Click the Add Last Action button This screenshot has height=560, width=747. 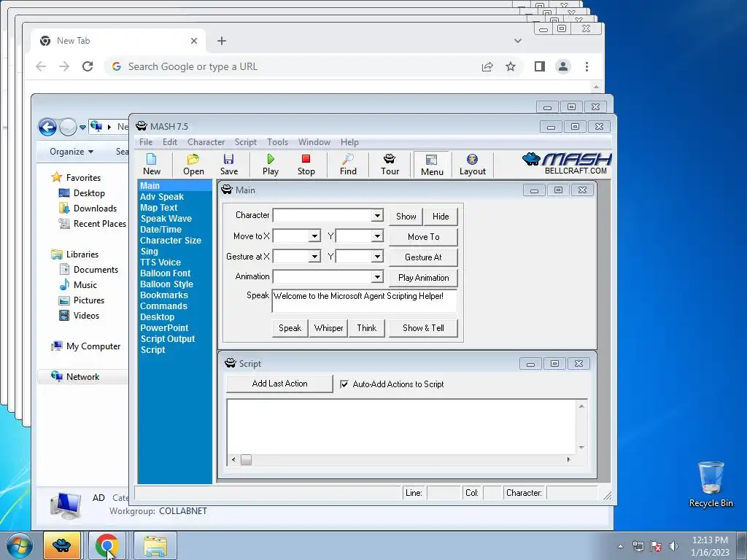(279, 384)
